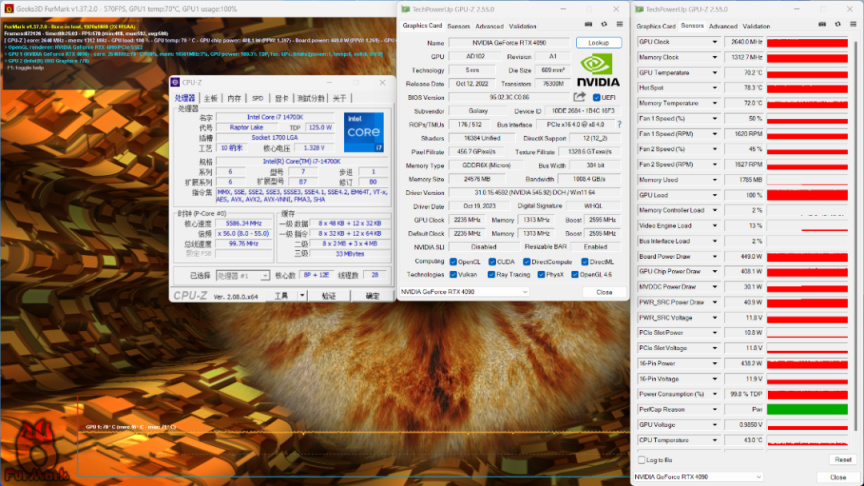
Task: Click the green PerfCap Reason bar
Action: pyautogui.click(x=807, y=409)
